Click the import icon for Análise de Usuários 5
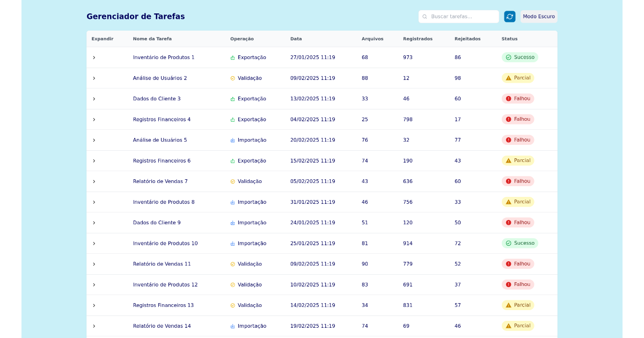The image size is (644, 338). pyautogui.click(x=232, y=140)
